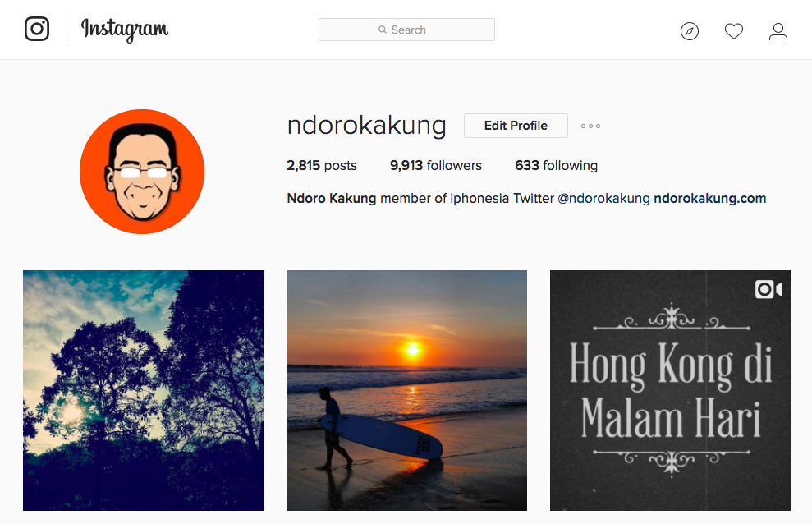
Task: View the 2,815 posts count
Action: pyautogui.click(x=322, y=166)
